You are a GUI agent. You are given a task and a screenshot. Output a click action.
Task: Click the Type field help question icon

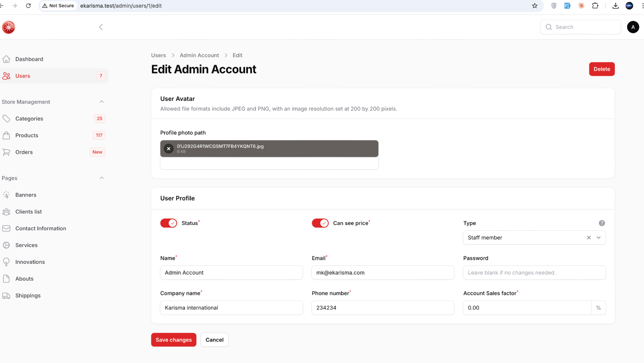coord(602,223)
